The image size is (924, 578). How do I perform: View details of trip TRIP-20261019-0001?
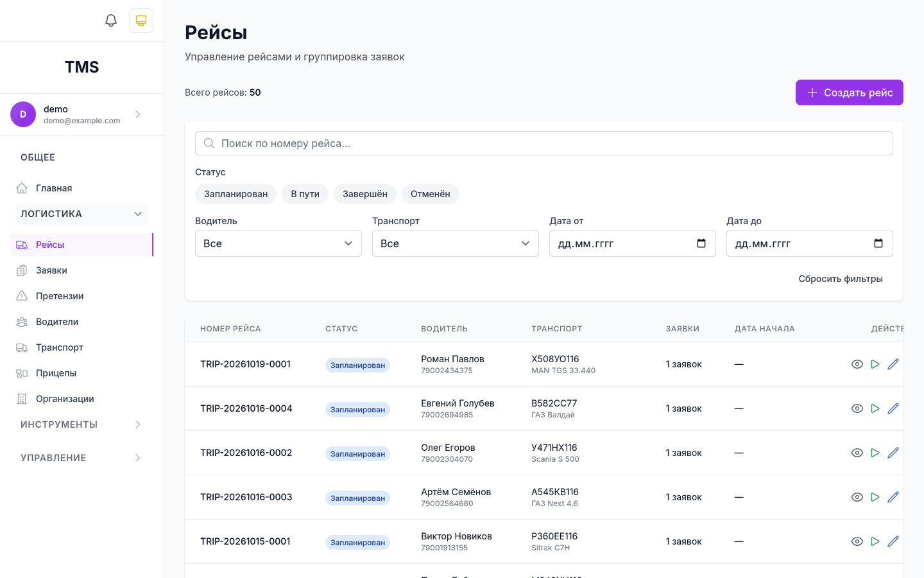(x=857, y=364)
